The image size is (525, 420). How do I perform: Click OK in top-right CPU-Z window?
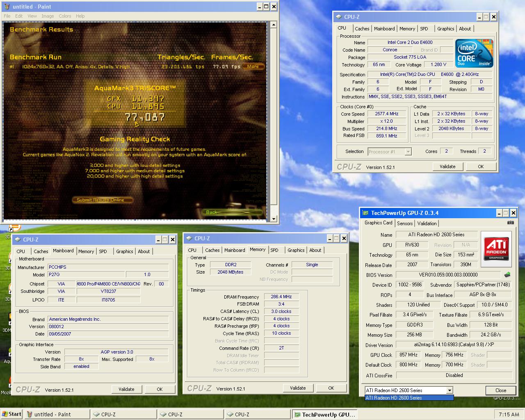coord(481,167)
